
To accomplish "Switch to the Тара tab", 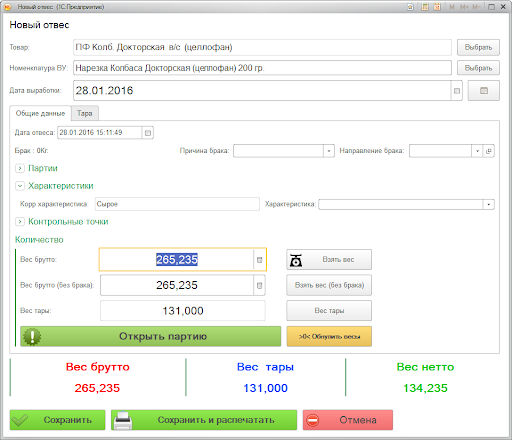I will pos(85,113).
